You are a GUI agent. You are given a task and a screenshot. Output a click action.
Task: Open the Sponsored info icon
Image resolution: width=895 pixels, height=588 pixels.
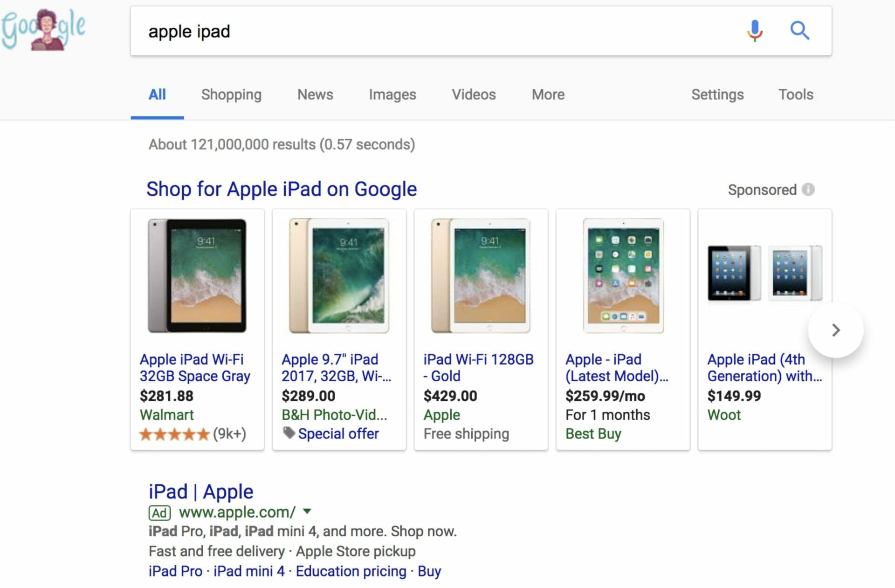[x=808, y=190]
